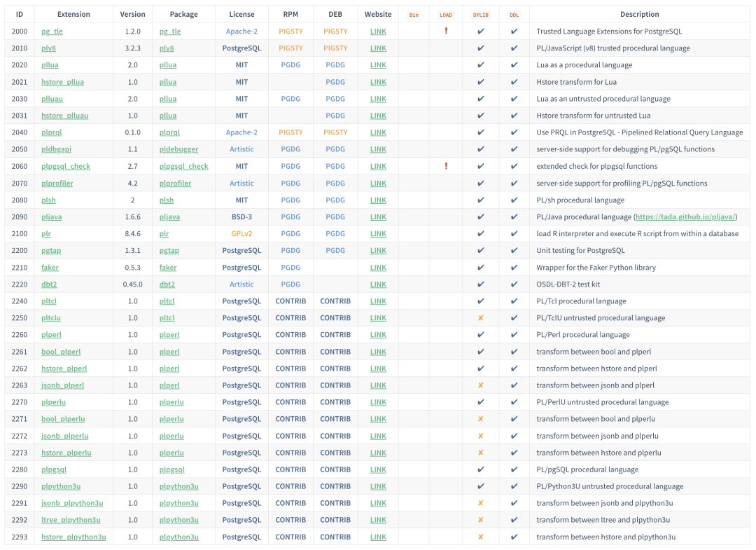Click the PIGSTY DEB label for plprql
756x550 pixels.
pyautogui.click(x=335, y=132)
